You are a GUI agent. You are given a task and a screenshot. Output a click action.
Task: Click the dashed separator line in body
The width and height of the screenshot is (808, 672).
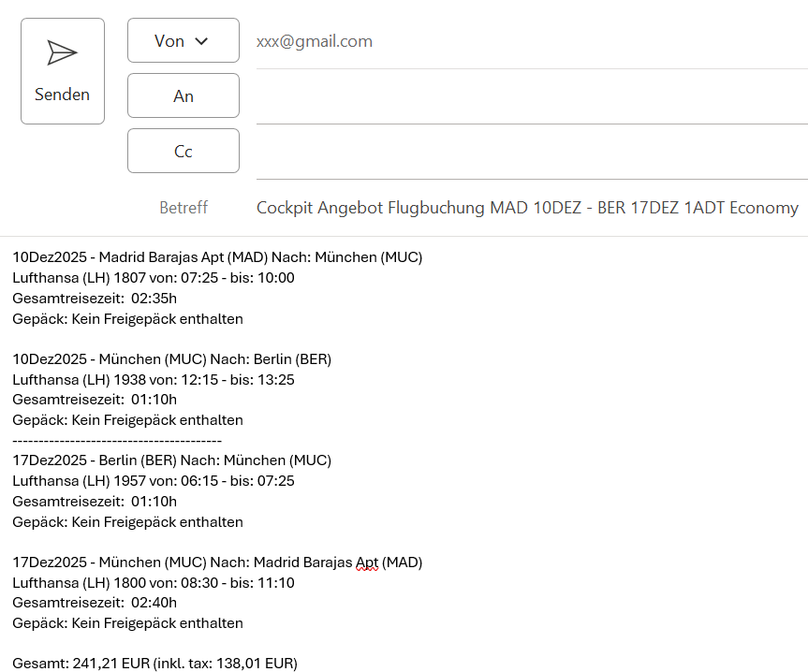pyautogui.click(x=117, y=440)
